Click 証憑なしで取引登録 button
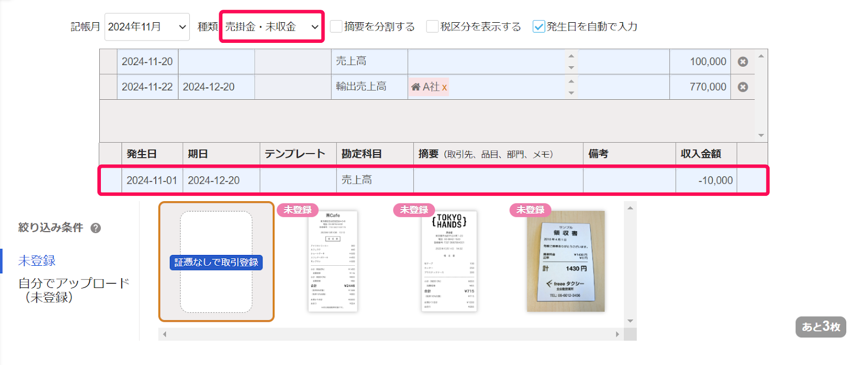 [216, 262]
